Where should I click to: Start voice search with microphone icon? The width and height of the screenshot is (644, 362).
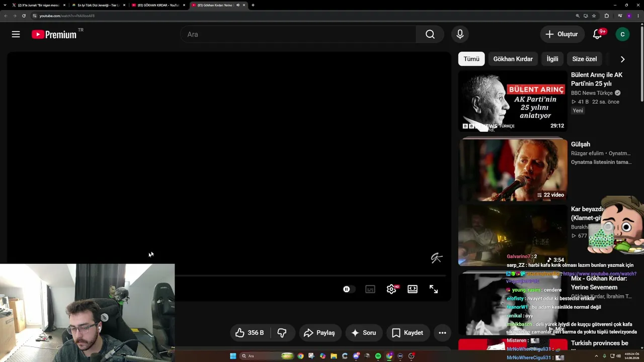460,34
